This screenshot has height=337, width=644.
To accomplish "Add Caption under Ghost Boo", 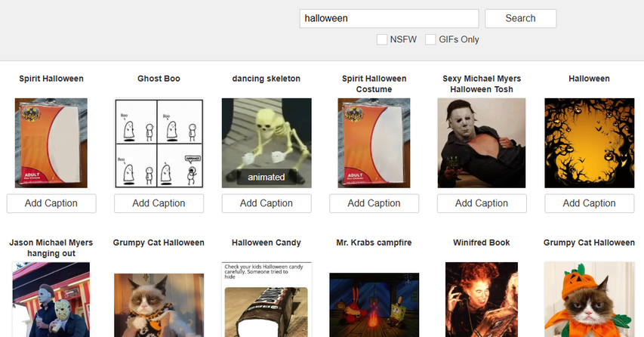I will coord(159,203).
